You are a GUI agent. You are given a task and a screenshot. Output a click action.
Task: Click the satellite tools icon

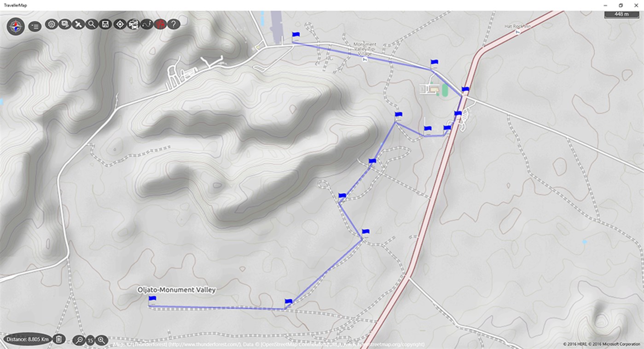[x=78, y=24]
